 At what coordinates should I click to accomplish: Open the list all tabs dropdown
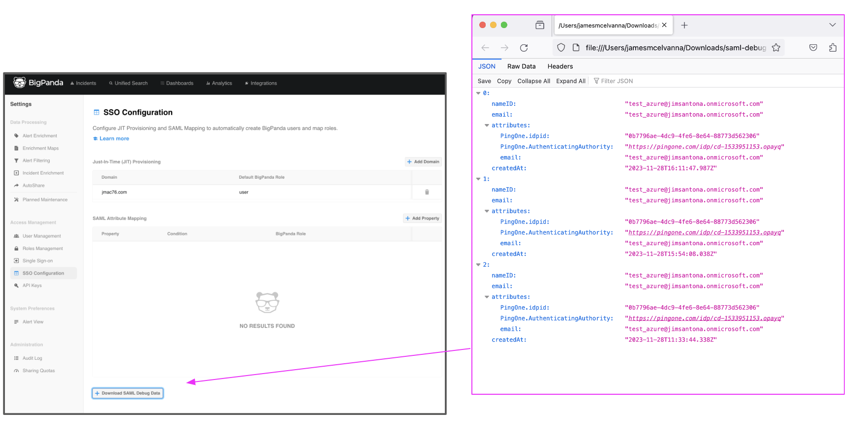(832, 25)
